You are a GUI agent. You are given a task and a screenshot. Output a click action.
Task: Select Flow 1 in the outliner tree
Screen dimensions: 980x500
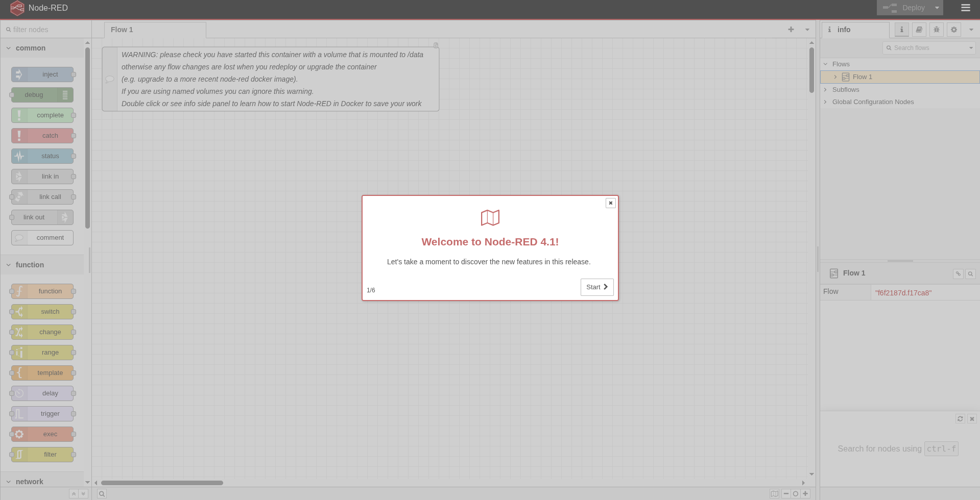point(862,77)
